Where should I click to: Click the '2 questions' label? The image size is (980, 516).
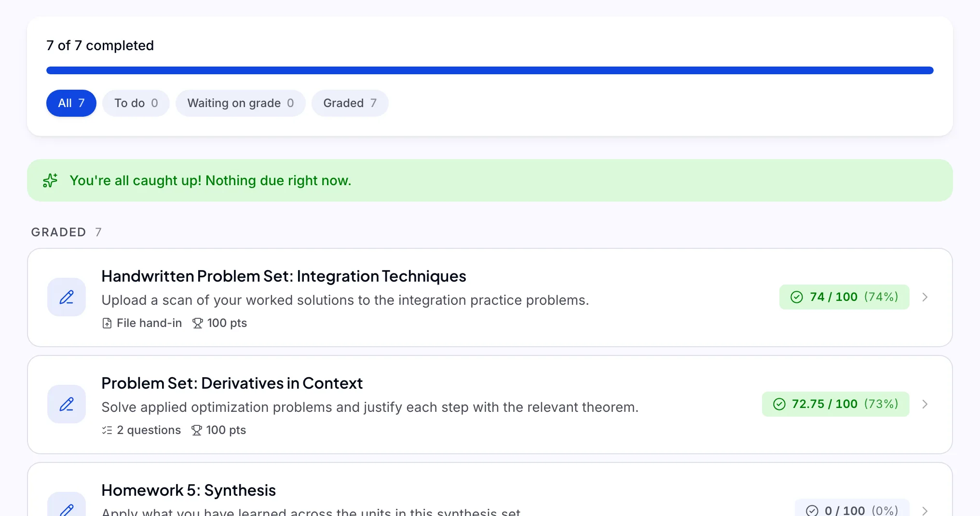point(149,430)
